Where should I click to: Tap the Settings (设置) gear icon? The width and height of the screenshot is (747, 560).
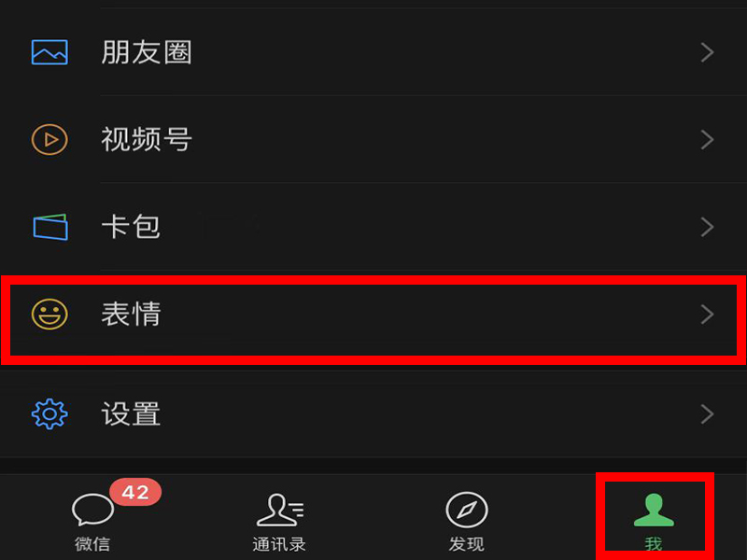pyautogui.click(x=49, y=413)
